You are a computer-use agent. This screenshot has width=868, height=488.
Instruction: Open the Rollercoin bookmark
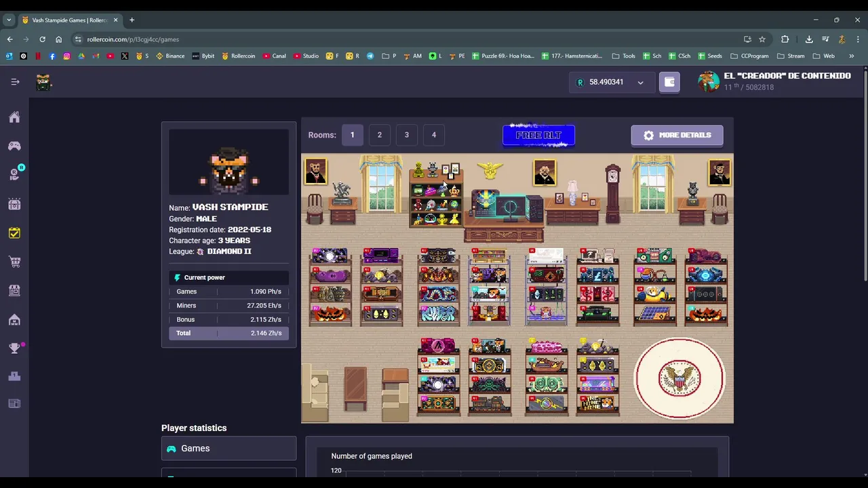pyautogui.click(x=239, y=56)
